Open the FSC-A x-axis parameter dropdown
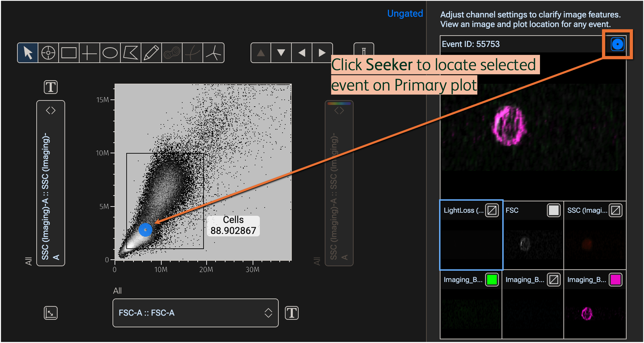The height and width of the screenshot is (343, 644). tap(195, 313)
